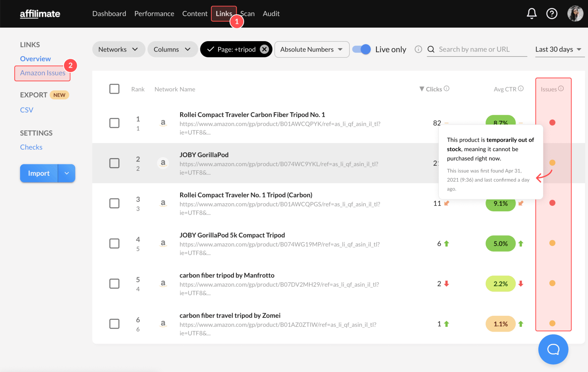Open the Dashboard nav item
This screenshot has height=372, width=588.
coord(109,14)
